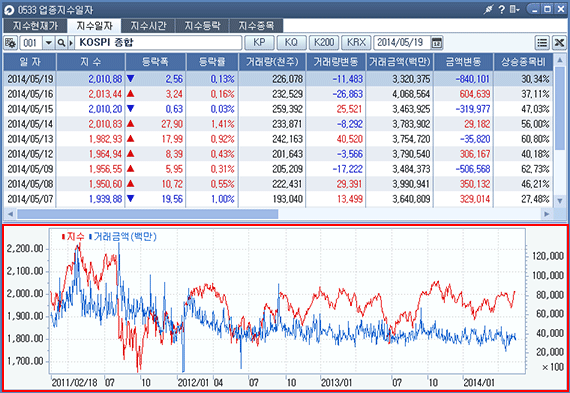Click the 2013/01 chart axis label
Viewport: 570px width, 393px height.
pyautogui.click(x=336, y=382)
